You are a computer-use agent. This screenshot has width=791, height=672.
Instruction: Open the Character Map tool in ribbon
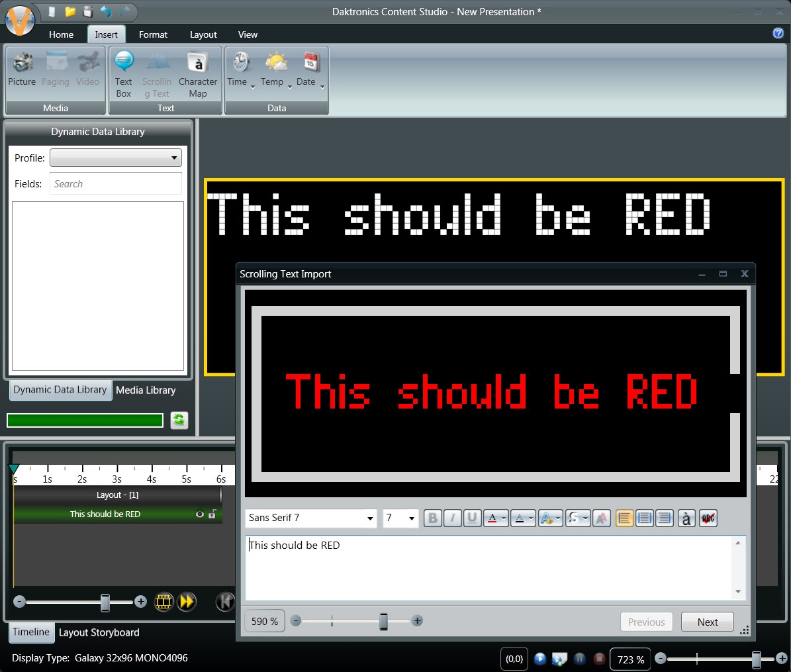point(197,73)
